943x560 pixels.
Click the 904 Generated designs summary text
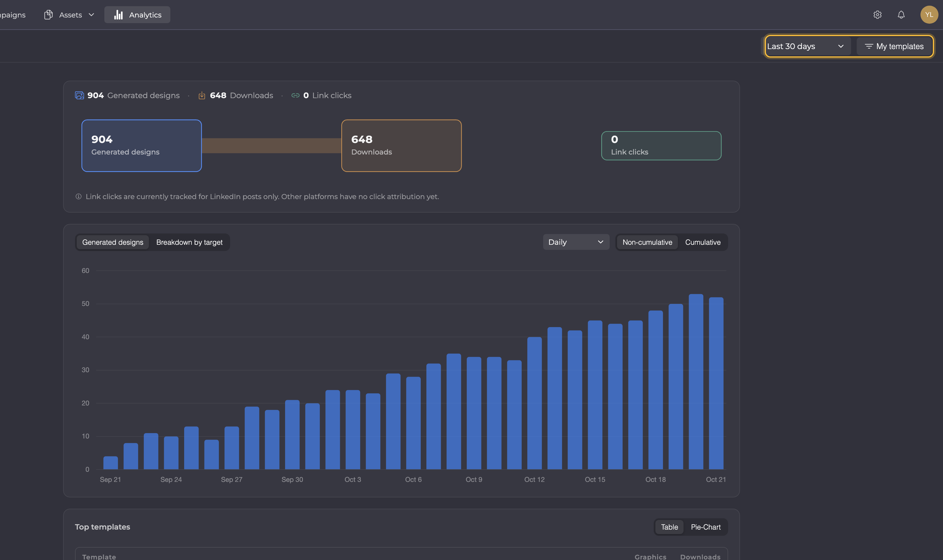(x=134, y=96)
